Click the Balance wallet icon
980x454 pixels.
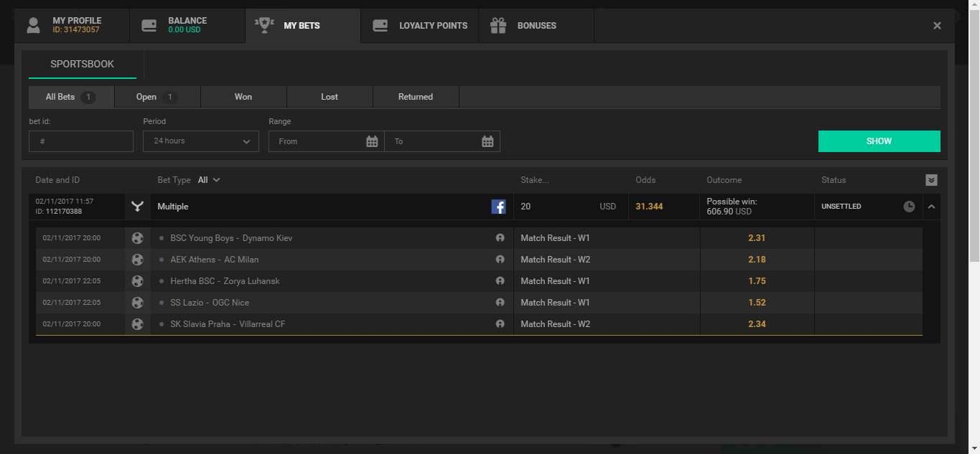(149, 24)
